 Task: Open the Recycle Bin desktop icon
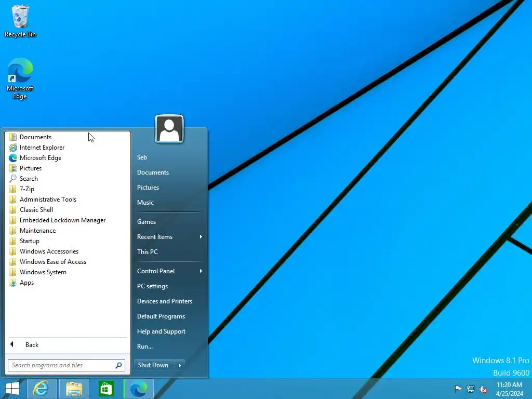20,21
